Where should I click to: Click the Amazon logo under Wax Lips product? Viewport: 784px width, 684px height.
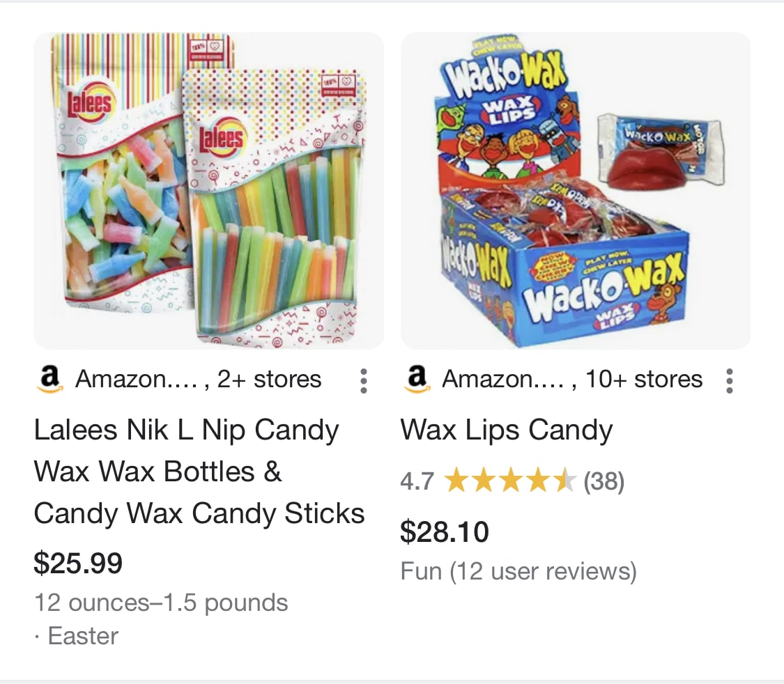pos(416,380)
